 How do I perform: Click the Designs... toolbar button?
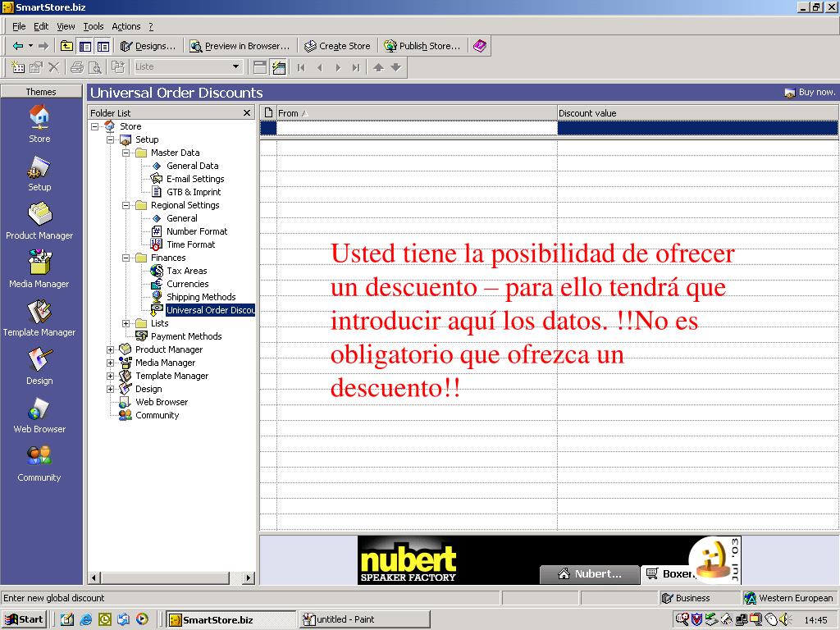148,46
